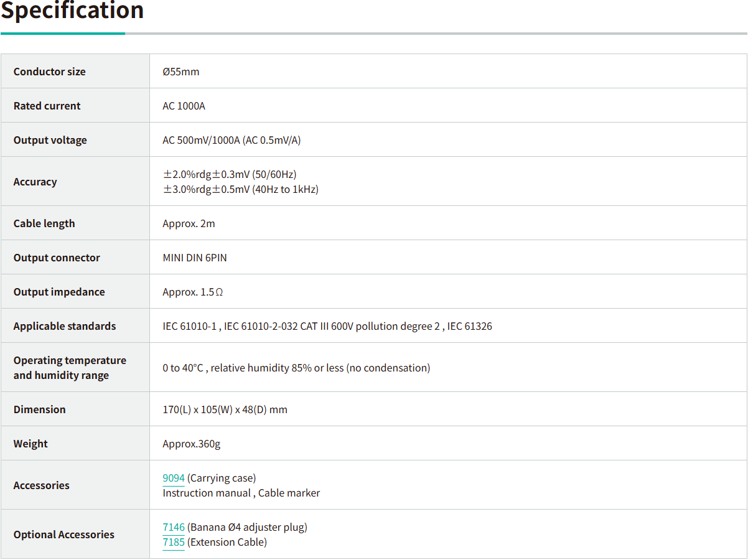The height and width of the screenshot is (560, 748).
Task: Open the 7185 extension cable link
Action: [174, 542]
